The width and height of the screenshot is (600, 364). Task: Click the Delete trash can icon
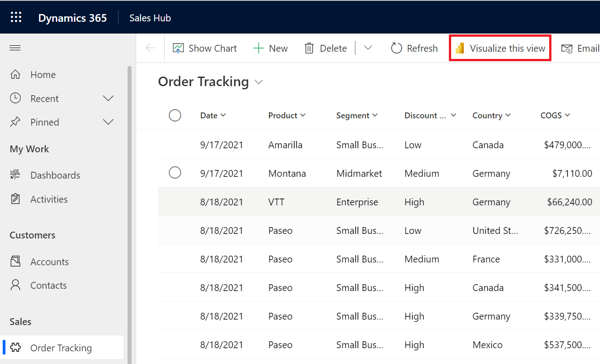click(309, 48)
